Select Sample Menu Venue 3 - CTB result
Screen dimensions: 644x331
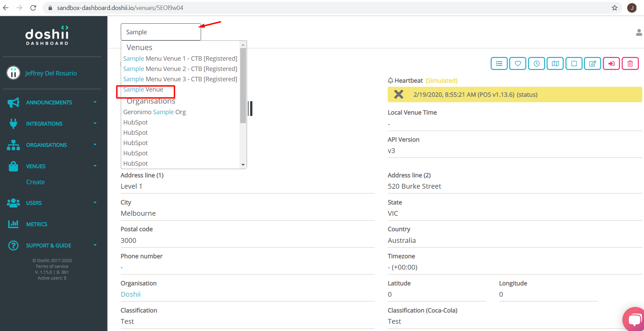tap(180, 79)
